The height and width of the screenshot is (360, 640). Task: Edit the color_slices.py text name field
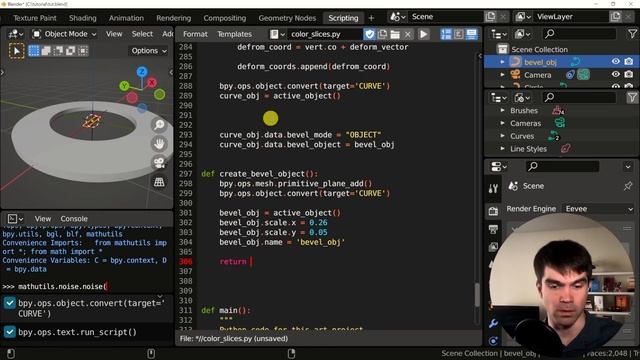(x=324, y=34)
